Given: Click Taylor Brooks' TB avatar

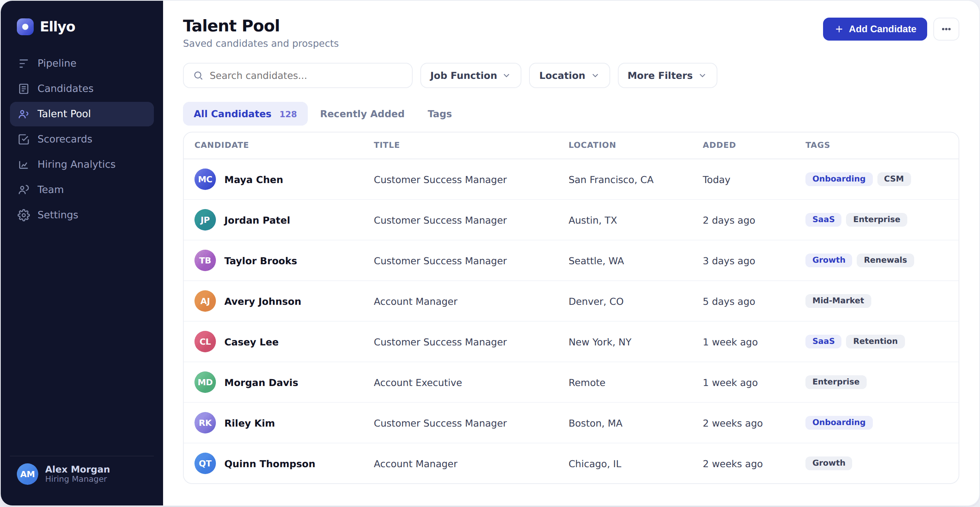Looking at the screenshot, I should point(205,260).
